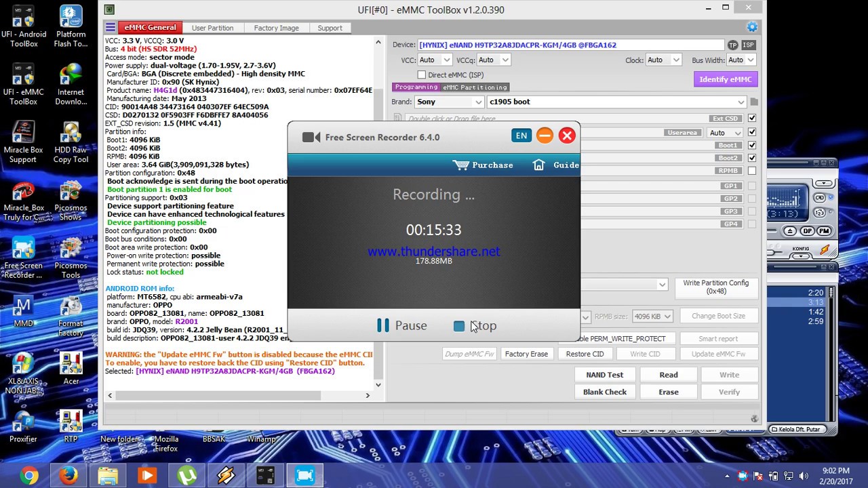This screenshot has width=868, height=488.
Task: Click the Blank Check button
Action: [604, 392]
